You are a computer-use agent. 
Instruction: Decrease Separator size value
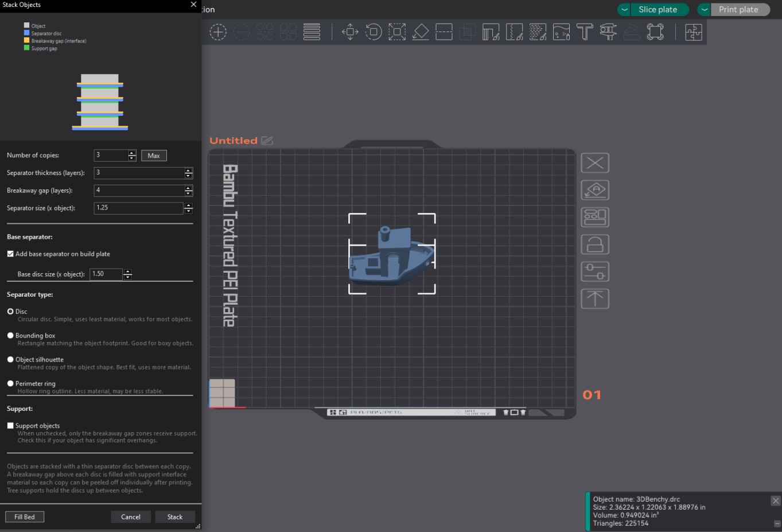point(188,211)
